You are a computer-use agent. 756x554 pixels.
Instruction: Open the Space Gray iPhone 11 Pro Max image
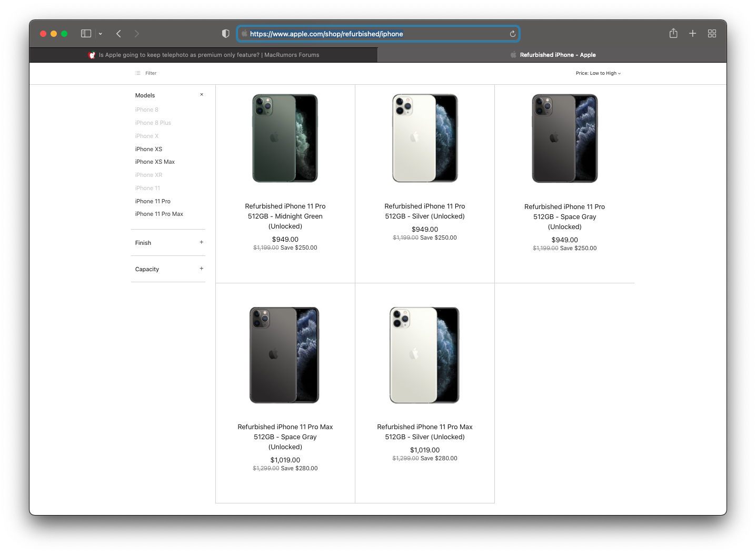pos(284,355)
